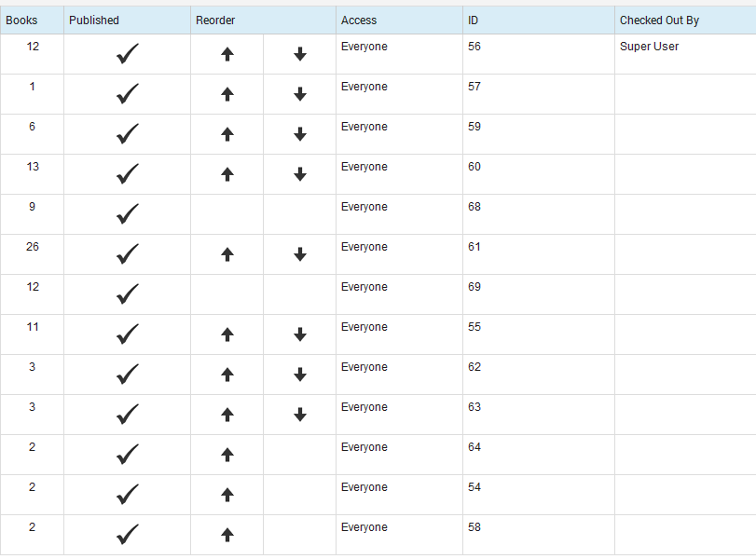Sort table by Access column header
Viewport: 756px width, 559px height.
pos(359,20)
